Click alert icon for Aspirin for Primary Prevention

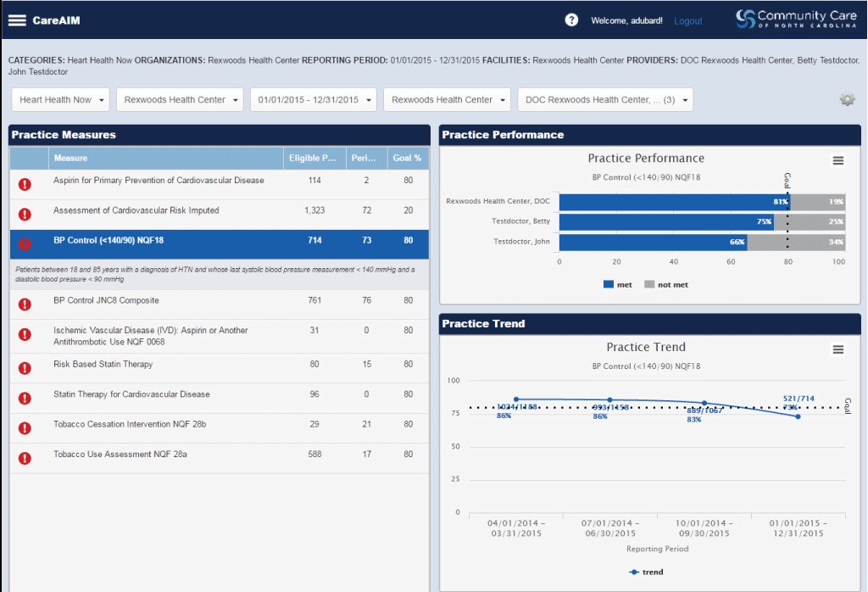click(x=25, y=184)
